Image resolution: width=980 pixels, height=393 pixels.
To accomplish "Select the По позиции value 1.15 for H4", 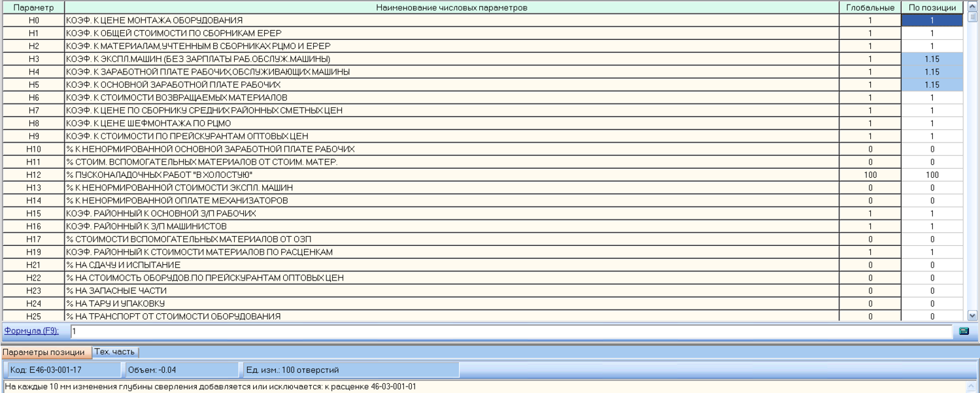I will 932,72.
